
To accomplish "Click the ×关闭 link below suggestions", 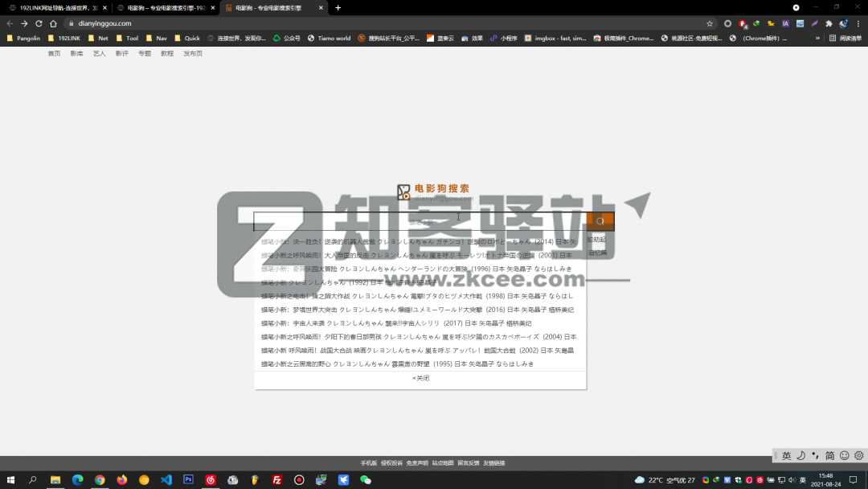I will click(419, 377).
